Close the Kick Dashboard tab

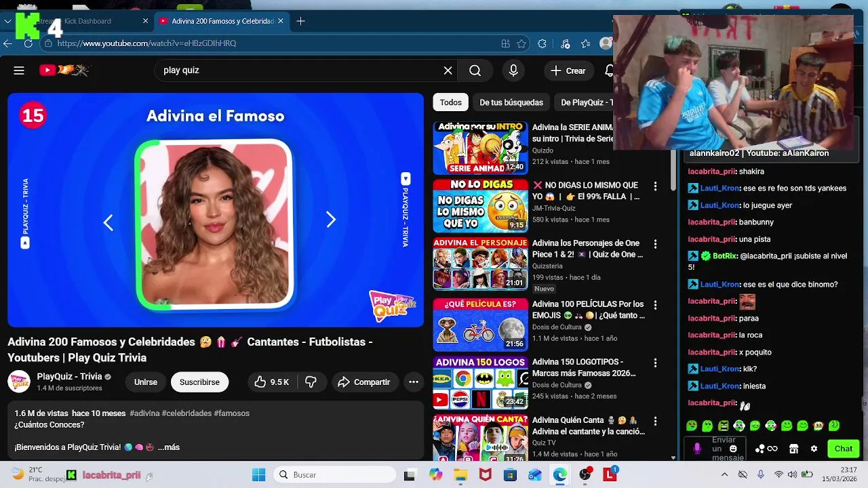[145, 21]
